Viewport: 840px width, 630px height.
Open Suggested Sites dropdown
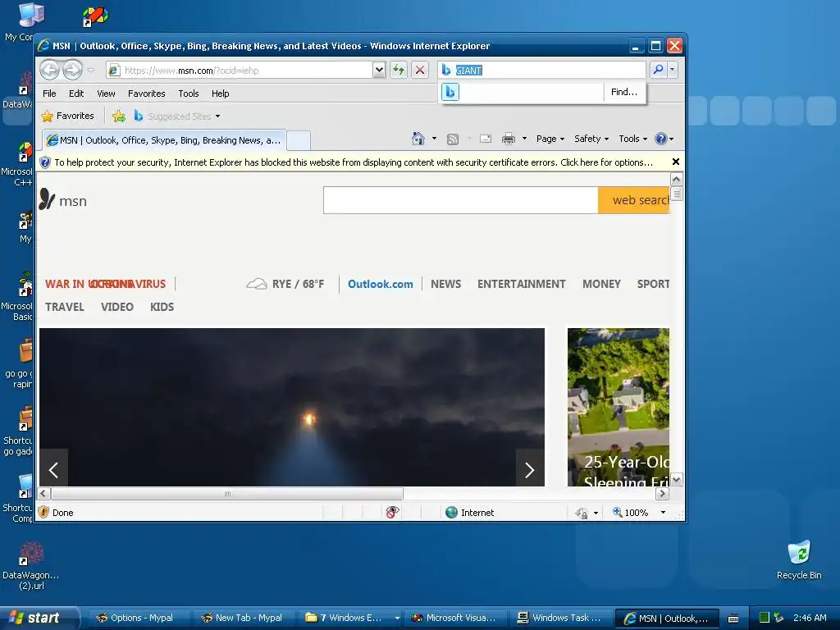pos(177,116)
